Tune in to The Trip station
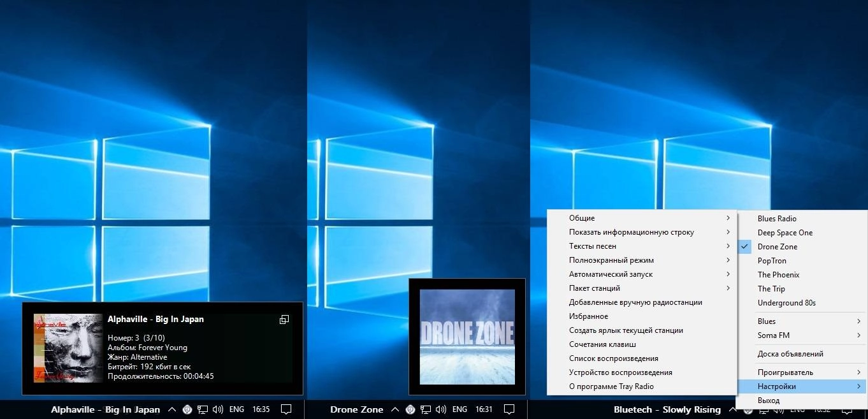Image resolution: width=868 pixels, height=419 pixels. [x=802, y=289]
